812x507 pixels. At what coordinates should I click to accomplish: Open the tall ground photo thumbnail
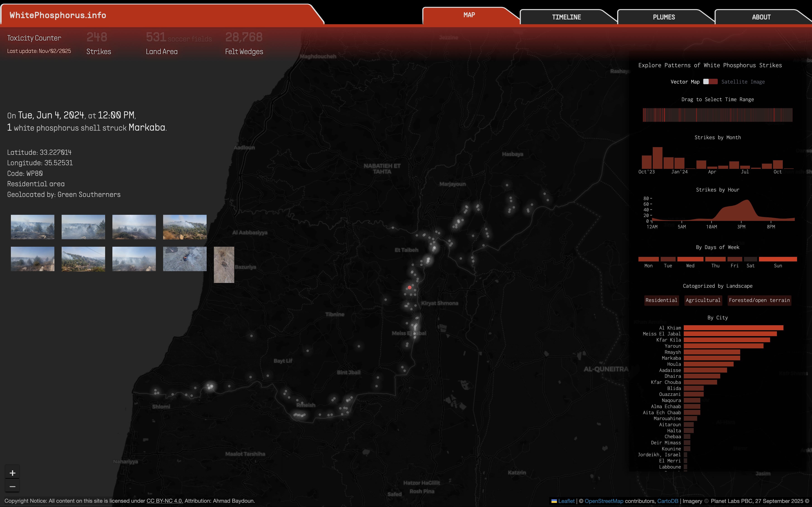(x=224, y=265)
